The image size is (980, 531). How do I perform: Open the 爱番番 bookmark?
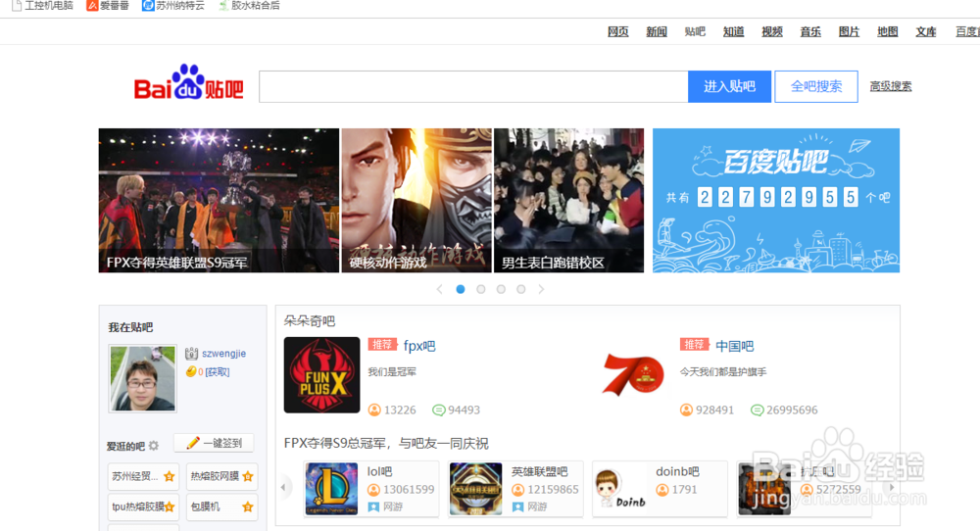(108, 6)
